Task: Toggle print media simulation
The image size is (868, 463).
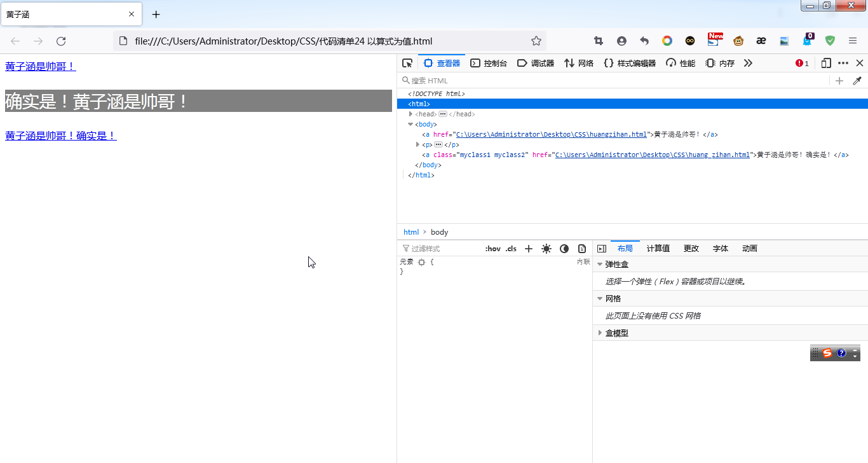Action: (x=582, y=249)
